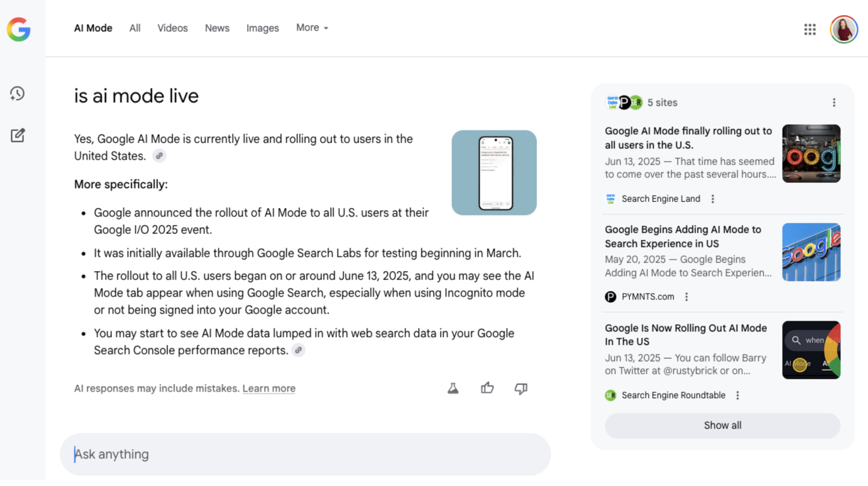
Task: Open options next to Search Engine Land
Action: pyautogui.click(x=713, y=199)
